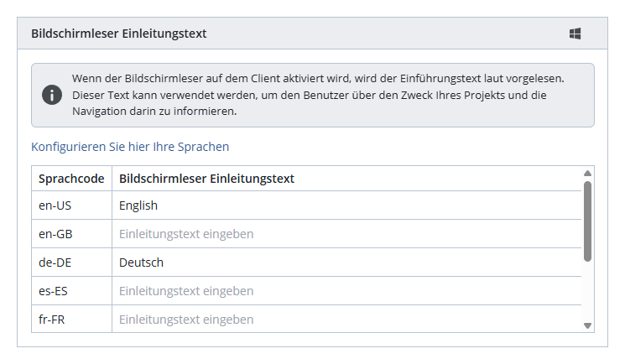Click the language table scrollbar thumb
This screenshot has height=364, width=625.
[587, 218]
